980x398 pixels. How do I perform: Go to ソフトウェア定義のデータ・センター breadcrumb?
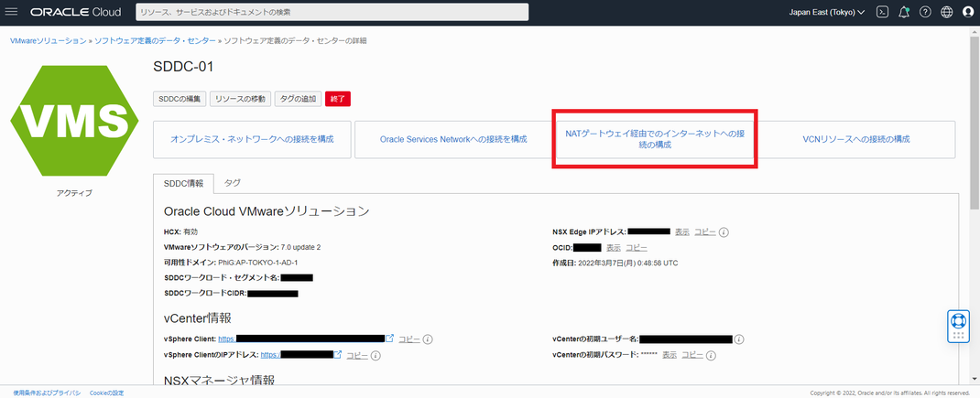(155, 40)
